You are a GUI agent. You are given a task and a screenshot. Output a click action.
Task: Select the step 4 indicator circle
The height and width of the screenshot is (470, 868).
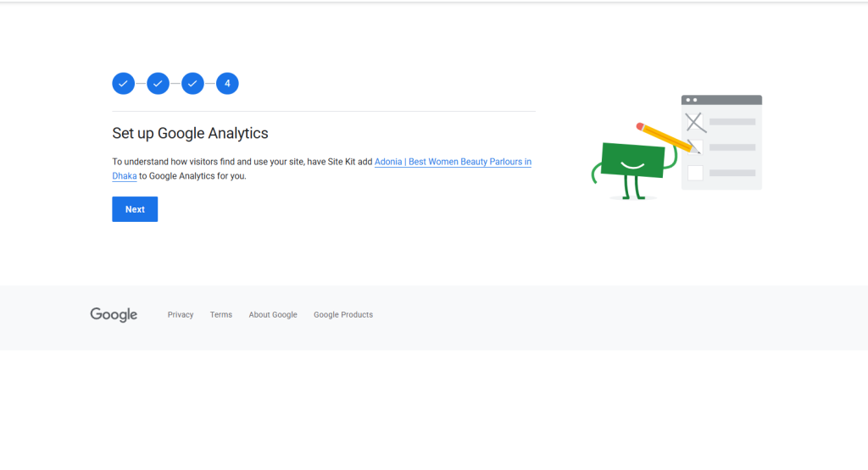pyautogui.click(x=227, y=83)
